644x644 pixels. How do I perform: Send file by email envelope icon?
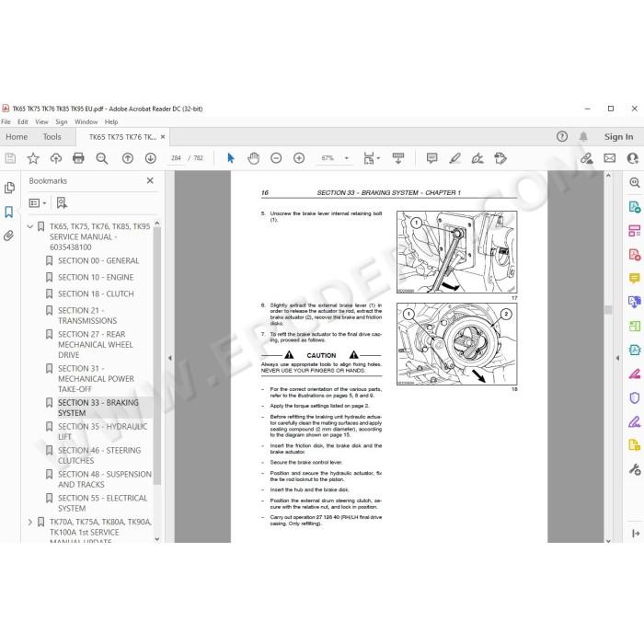tap(609, 158)
